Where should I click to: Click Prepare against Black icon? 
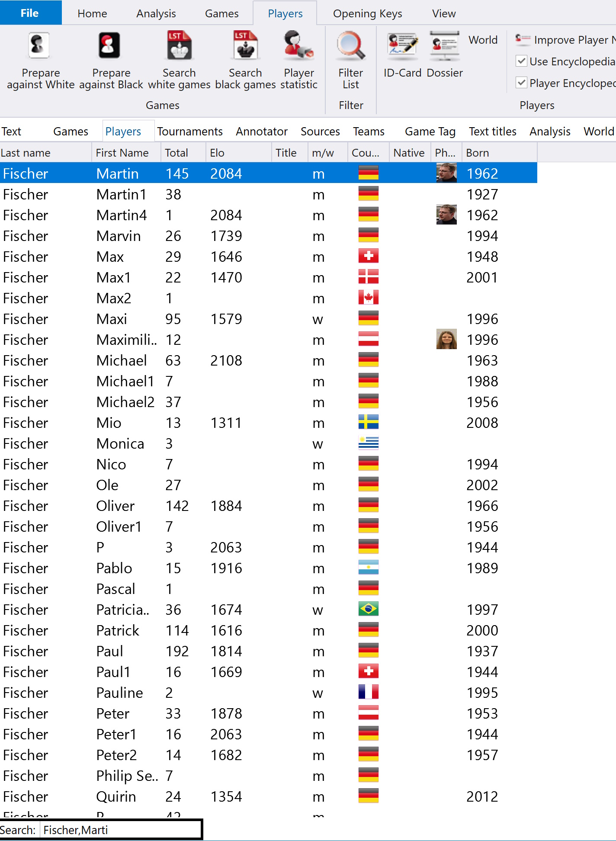(x=109, y=46)
